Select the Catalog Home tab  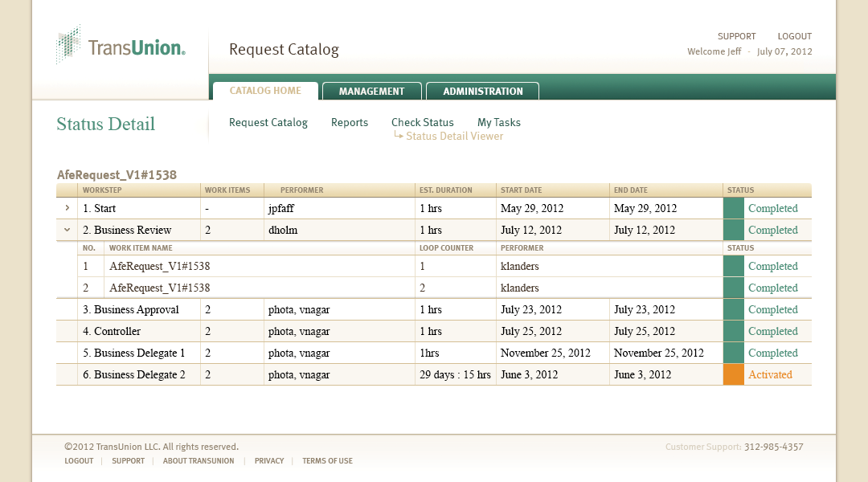pyautogui.click(x=265, y=91)
